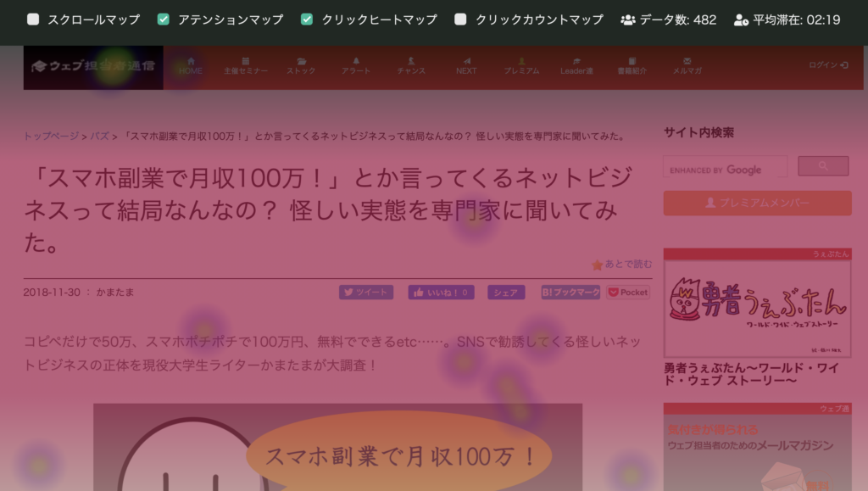This screenshot has height=491, width=868.
Task: Click the プレミアムメンバー button
Action: (x=757, y=204)
